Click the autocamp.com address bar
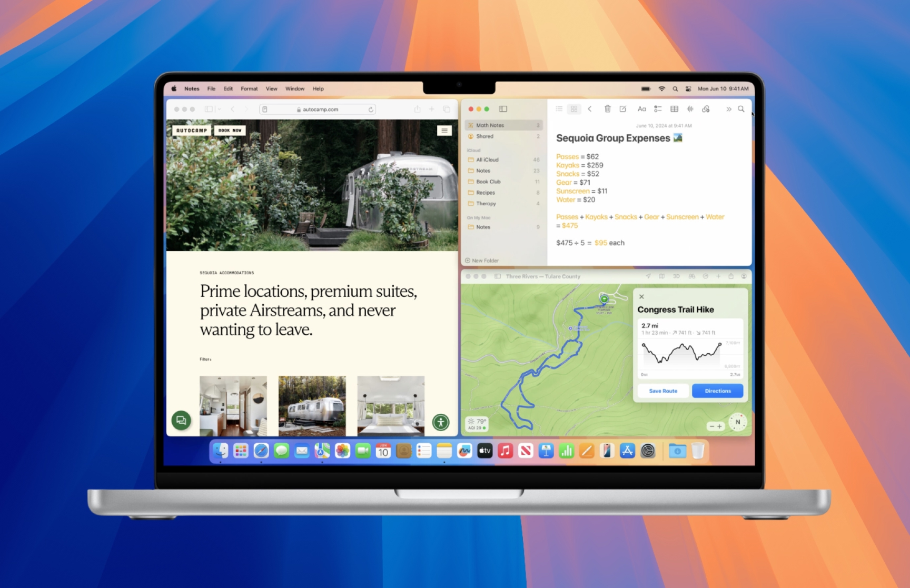Viewport: 910px width, 588px height. click(318, 109)
